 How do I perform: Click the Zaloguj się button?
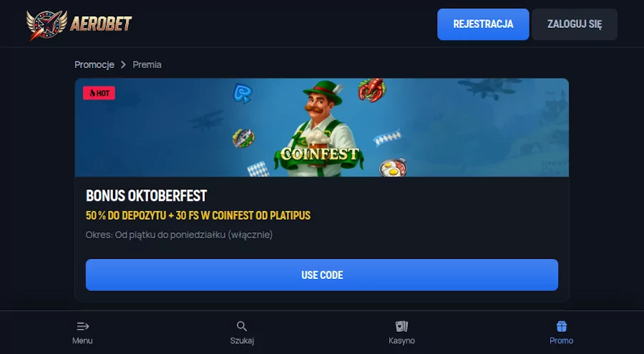(x=574, y=24)
